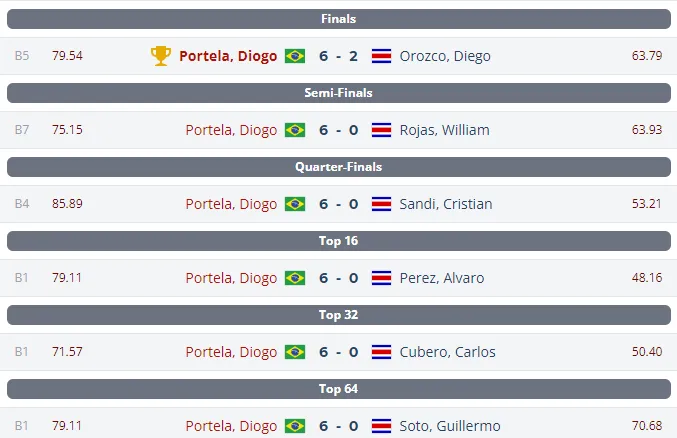Viewport: 677px width, 438px height.
Task: Click the 6 - 2 Finals score
Action: pos(338,56)
